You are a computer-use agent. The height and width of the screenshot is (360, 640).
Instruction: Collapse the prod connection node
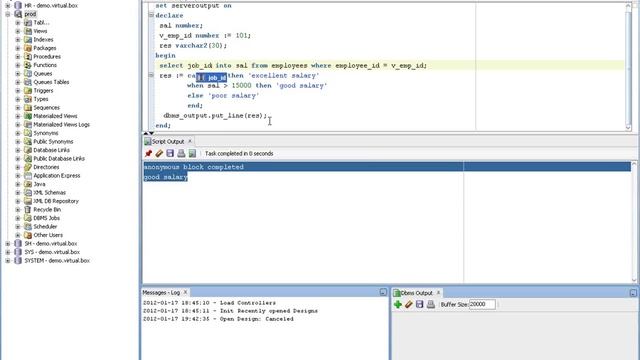coord(8,14)
